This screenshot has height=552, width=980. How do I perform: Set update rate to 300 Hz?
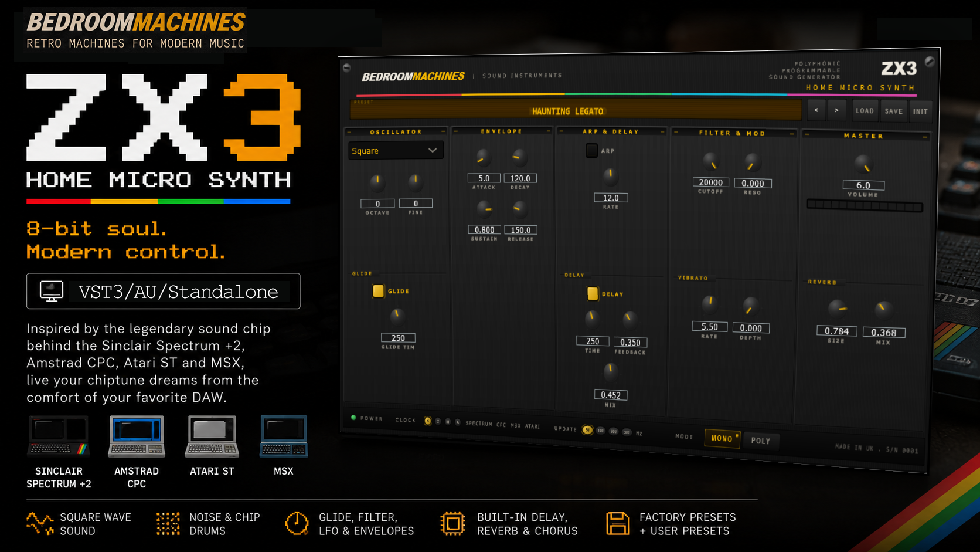click(627, 432)
